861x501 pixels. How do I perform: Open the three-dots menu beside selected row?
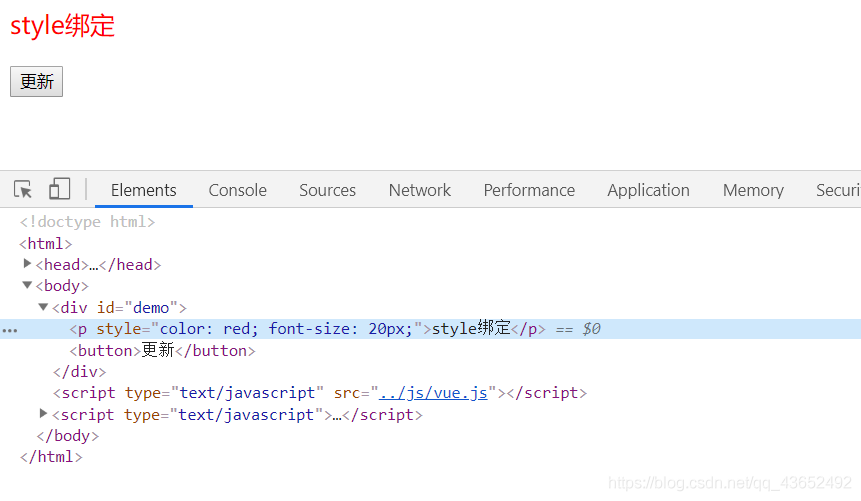[10, 330]
